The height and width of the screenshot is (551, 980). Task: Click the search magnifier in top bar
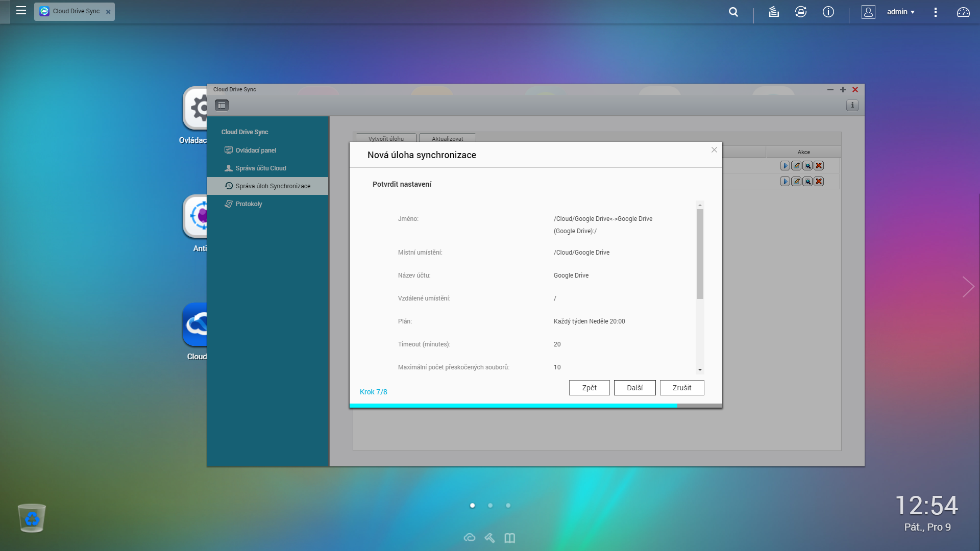pos(733,12)
